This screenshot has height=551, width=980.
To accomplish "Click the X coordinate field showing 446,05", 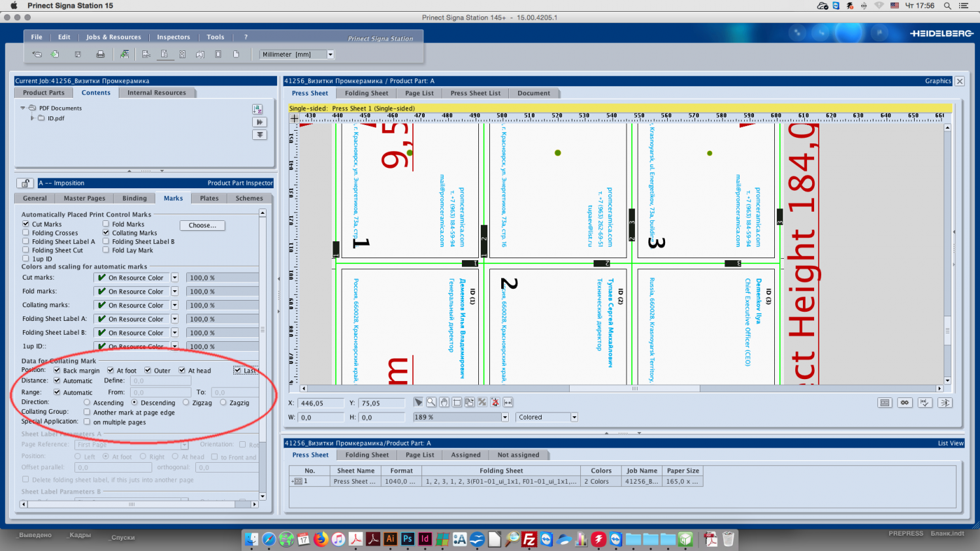I will [x=321, y=403].
